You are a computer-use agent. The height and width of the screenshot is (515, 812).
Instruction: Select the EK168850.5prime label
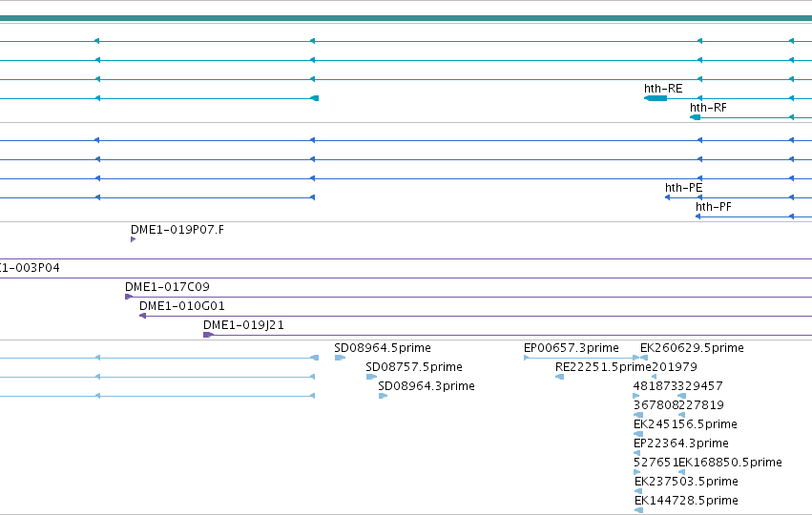(730, 463)
